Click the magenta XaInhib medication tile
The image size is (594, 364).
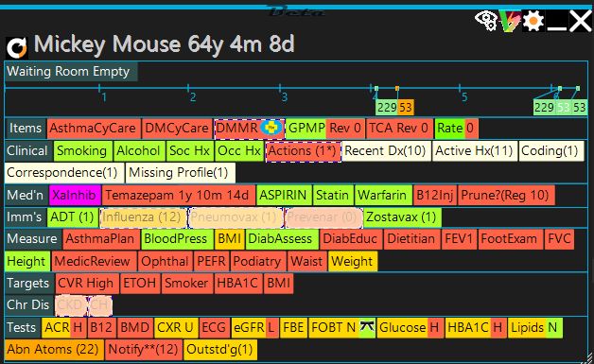[75, 195]
